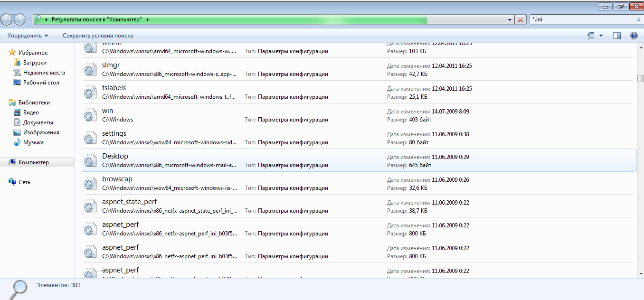Click the vertical scrollbar thumb
This screenshot has height=300, width=644.
pos(640,78)
